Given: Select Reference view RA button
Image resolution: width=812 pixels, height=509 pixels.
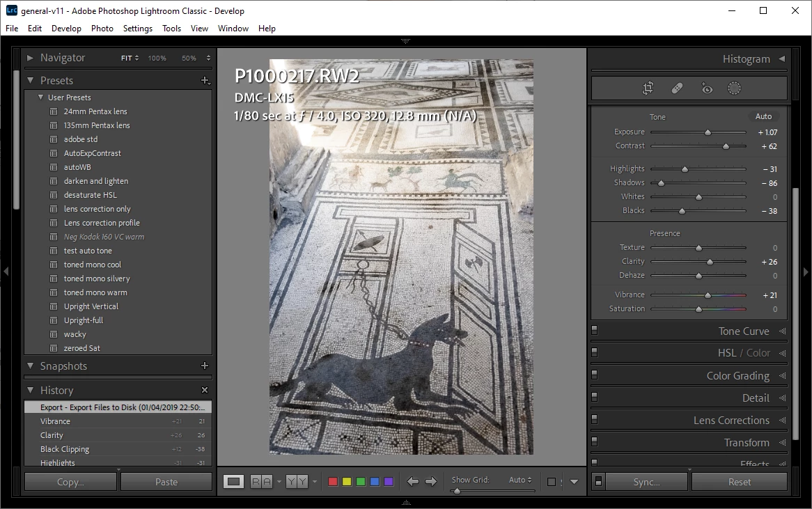Looking at the screenshot, I should coord(261,482).
